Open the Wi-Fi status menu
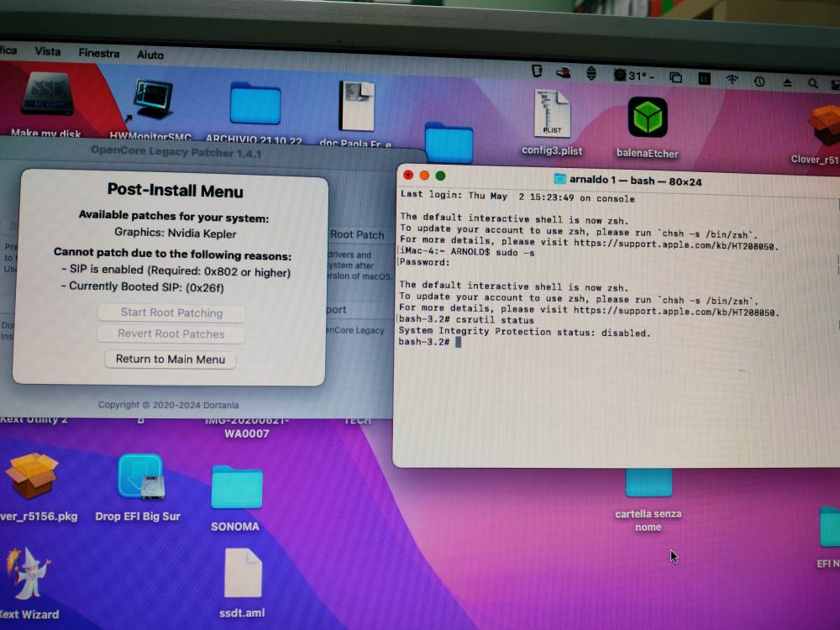The image size is (840, 630). (x=732, y=80)
